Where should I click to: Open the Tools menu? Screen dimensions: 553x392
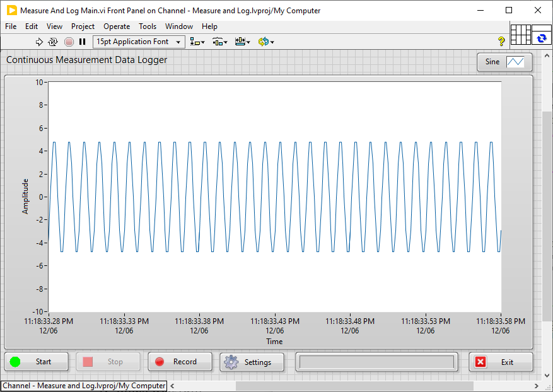pyautogui.click(x=148, y=26)
